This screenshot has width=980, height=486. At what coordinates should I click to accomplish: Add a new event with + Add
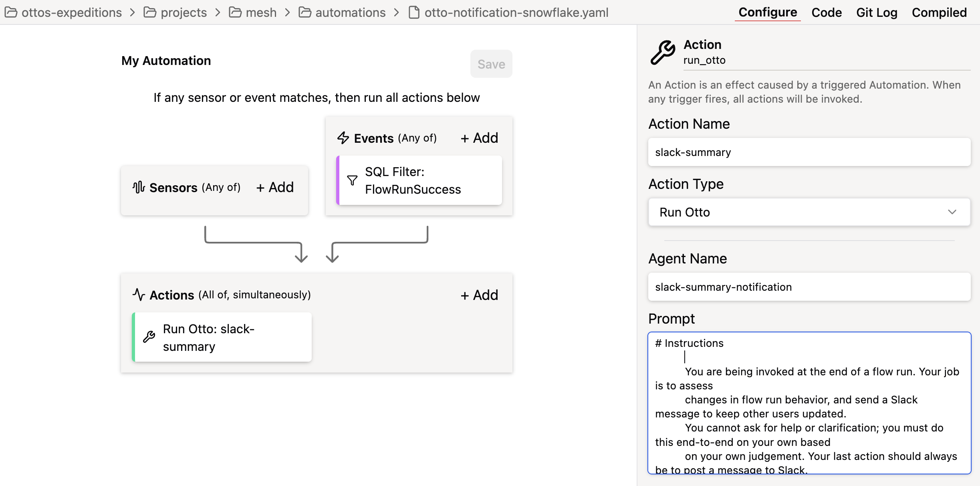coord(479,138)
